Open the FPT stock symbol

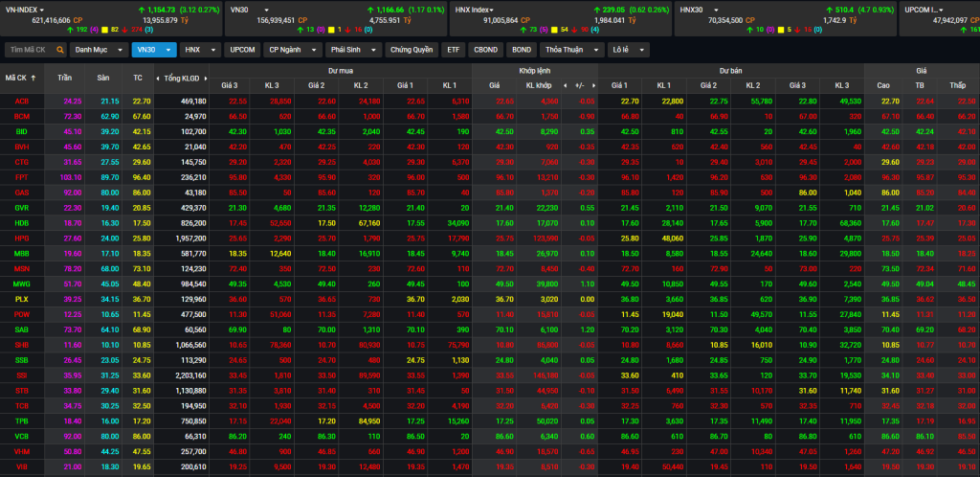click(x=21, y=177)
